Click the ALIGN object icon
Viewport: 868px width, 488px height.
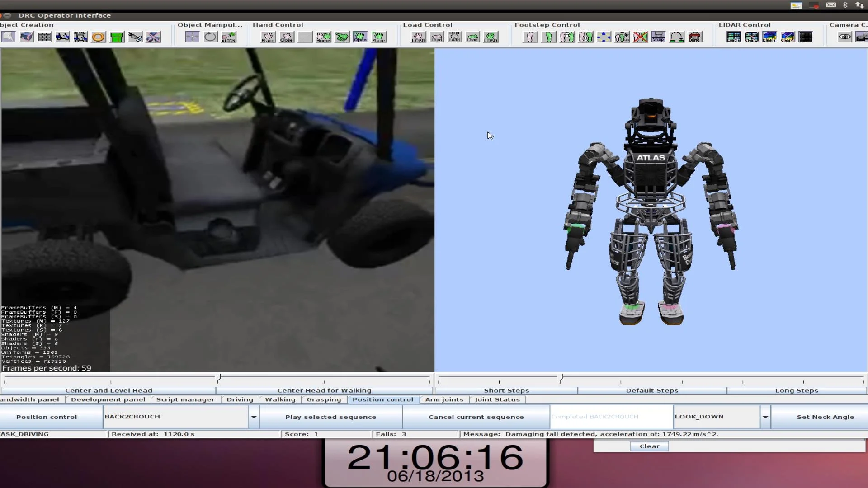229,37
